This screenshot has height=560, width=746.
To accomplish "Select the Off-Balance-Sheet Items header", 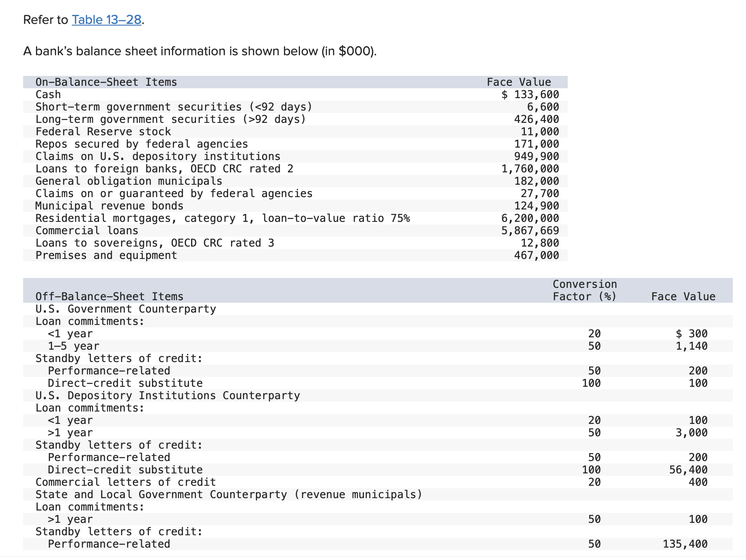I will tap(108, 296).
